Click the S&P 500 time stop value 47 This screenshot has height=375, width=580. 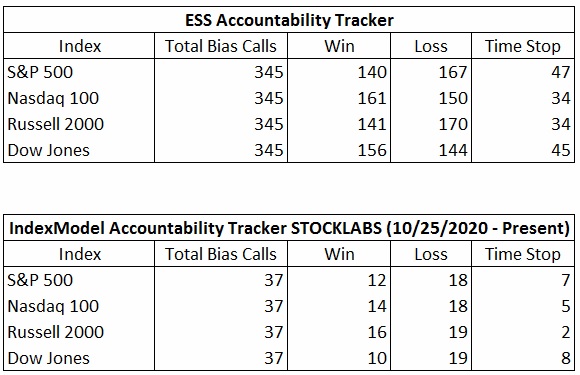pos(561,72)
